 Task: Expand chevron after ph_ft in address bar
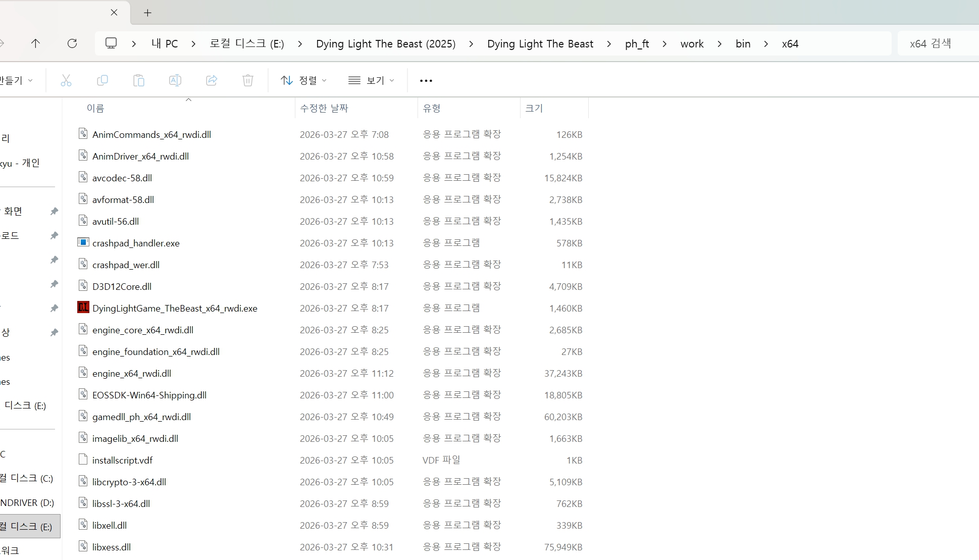click(664, 44)
